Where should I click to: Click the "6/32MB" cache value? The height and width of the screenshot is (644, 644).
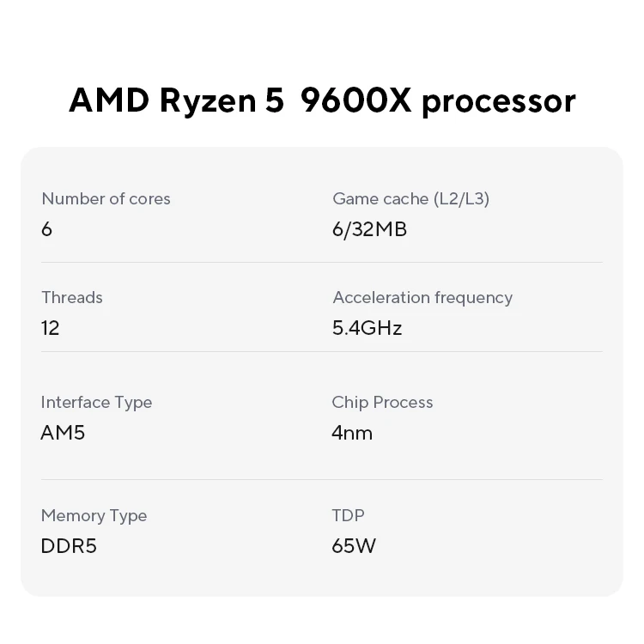pyautogui.click(x=369, y=229)
